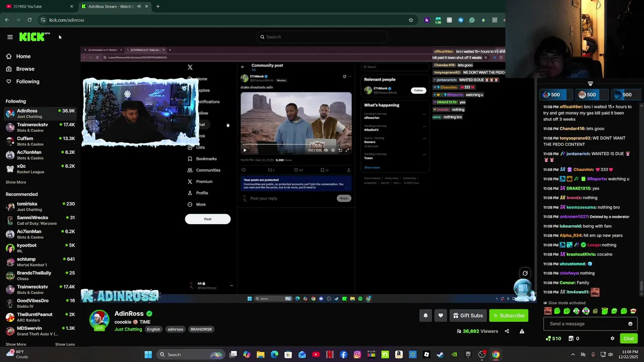
Task: Open the Kick hamburger sidebar menu
Action: (10, 37)
